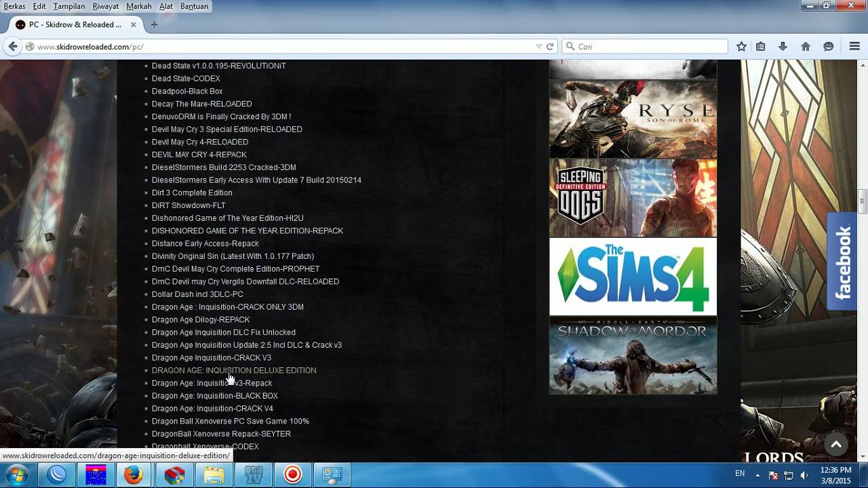Open Decay The Mare-RELOADED link

point(202,104)
